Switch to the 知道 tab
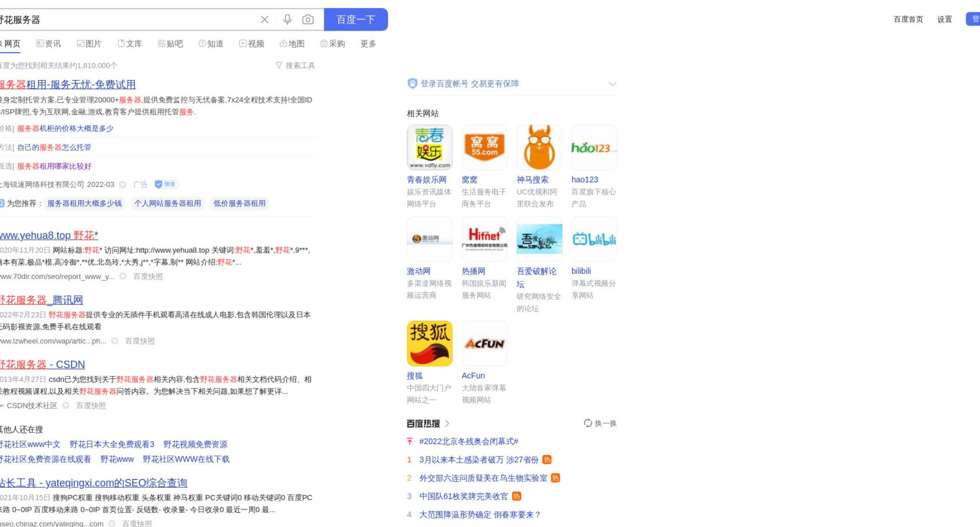The height and width of the screenshot is (527, 980). pyautogui.click(x=211, y=44)
